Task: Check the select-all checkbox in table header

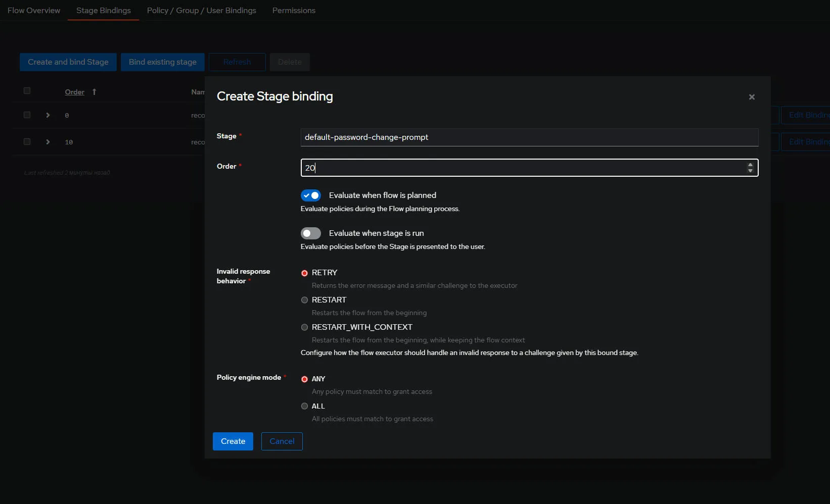Action: tap(27, 91)
